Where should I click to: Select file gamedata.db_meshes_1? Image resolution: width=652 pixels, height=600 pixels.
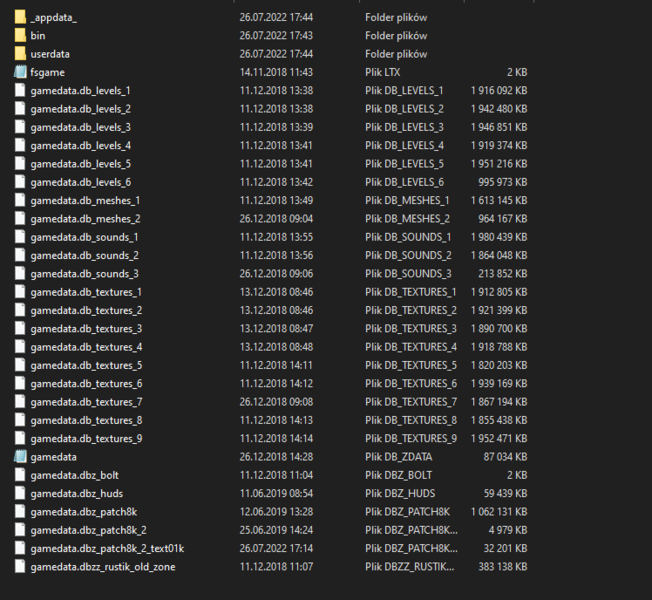coord(85,200)
